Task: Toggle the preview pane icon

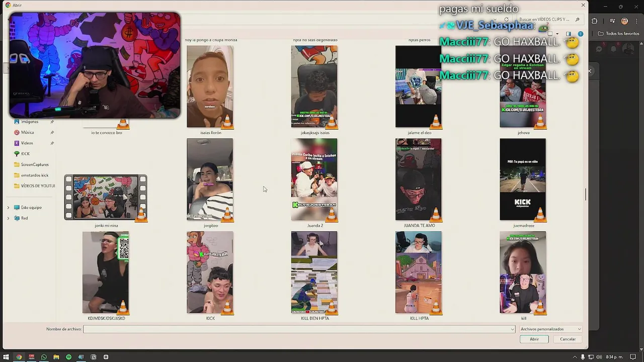Action: (569, 34)
